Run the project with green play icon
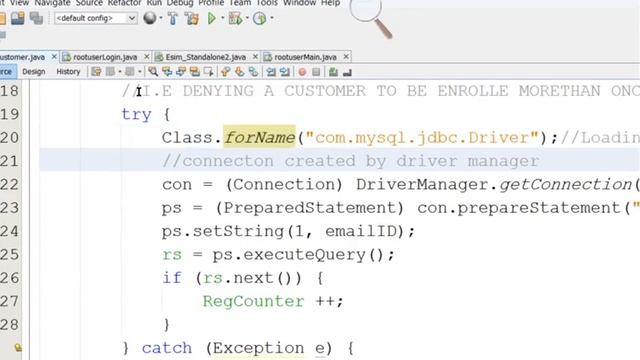 pyautogui.click(x=211, y=18)
